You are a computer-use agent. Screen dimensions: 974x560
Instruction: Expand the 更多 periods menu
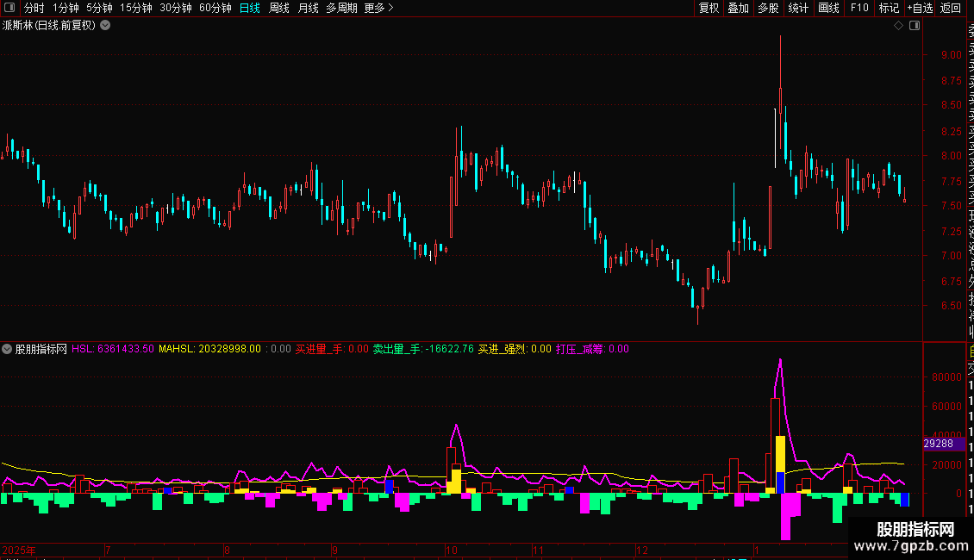click(379, 8)
